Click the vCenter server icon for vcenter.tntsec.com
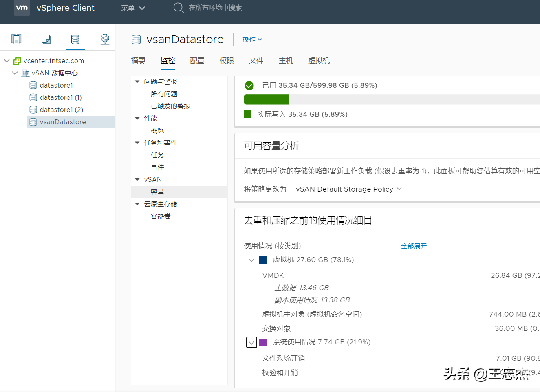Screen dimensions: 540x392 17,61
